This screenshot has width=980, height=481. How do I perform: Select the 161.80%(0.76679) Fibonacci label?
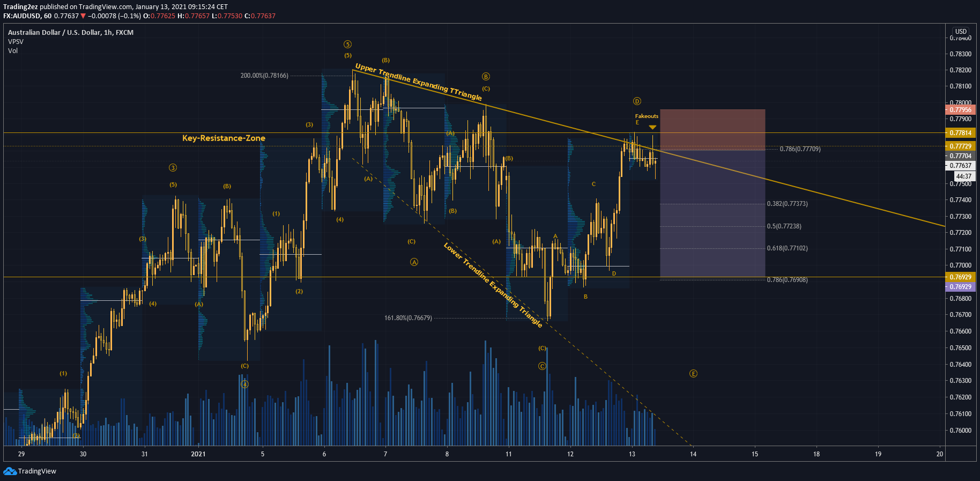tap(408, 318)
